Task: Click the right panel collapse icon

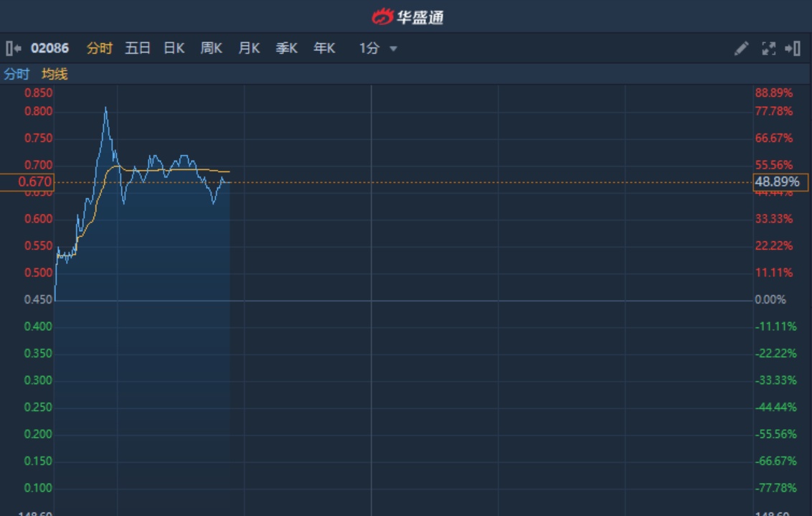Action: [x=793, y=49]
